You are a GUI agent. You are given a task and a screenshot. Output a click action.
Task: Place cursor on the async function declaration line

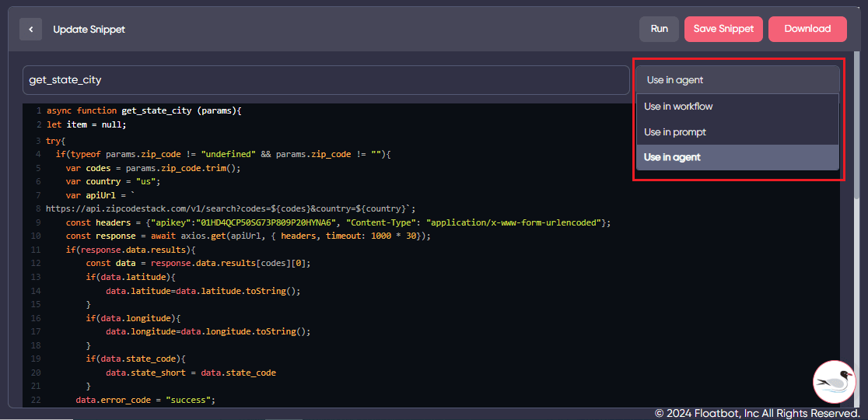[144, 110]
